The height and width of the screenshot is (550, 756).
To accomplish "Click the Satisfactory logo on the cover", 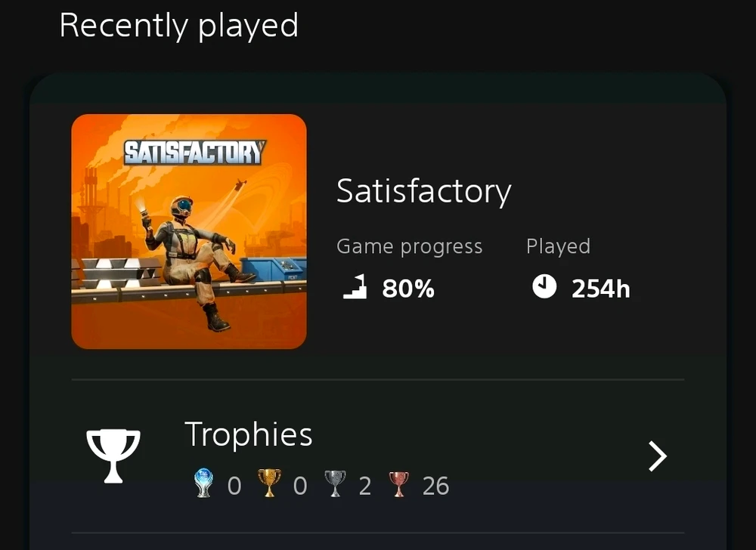I will pos(195,153).
